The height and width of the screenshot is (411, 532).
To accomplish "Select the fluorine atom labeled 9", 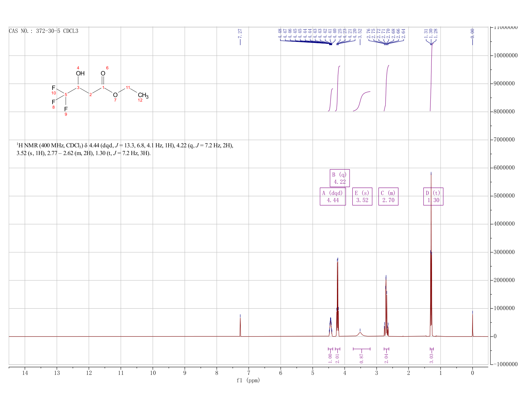I will (x=66, y=109).
